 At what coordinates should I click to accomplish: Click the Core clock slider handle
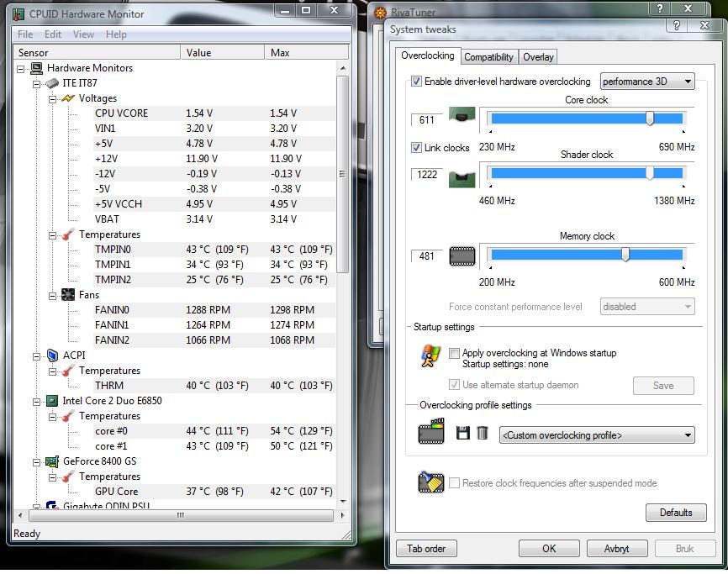pyautogui.click(x=650, y=118)
